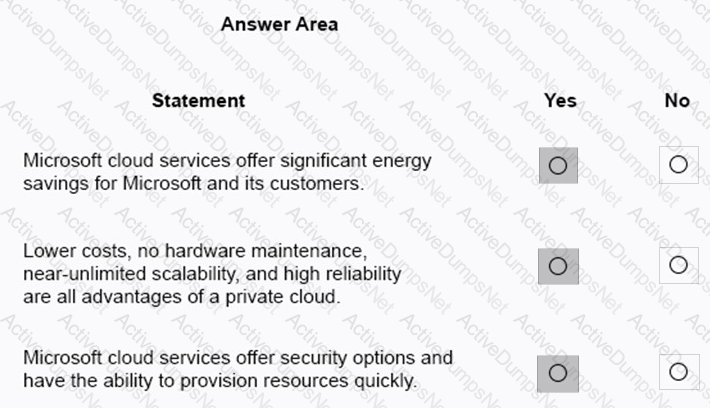Mark Yes for security options statement
The height and width of the screenshot is (408, 710).
[x=558, y=374]
